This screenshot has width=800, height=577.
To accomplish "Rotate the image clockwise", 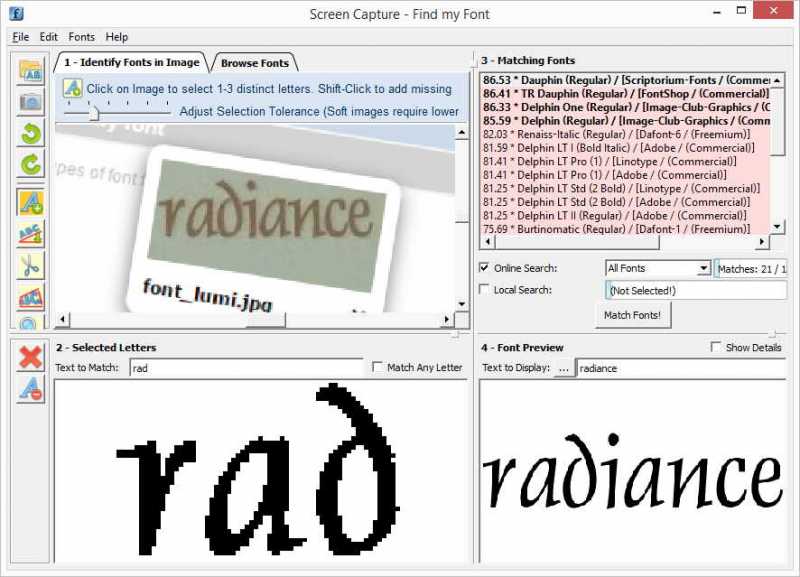I will (31, 164).
